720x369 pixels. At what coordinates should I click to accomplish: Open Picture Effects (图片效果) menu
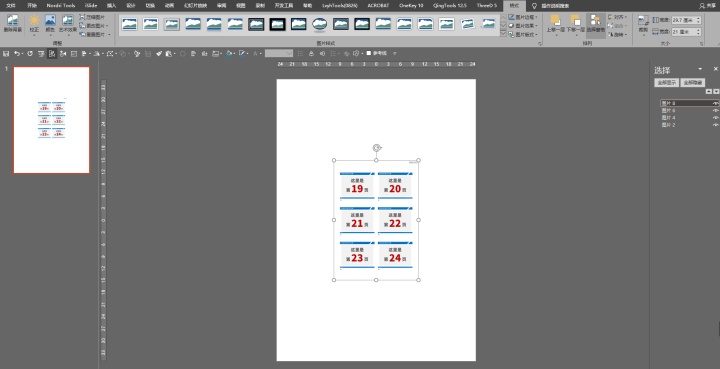tap(523, 26)
